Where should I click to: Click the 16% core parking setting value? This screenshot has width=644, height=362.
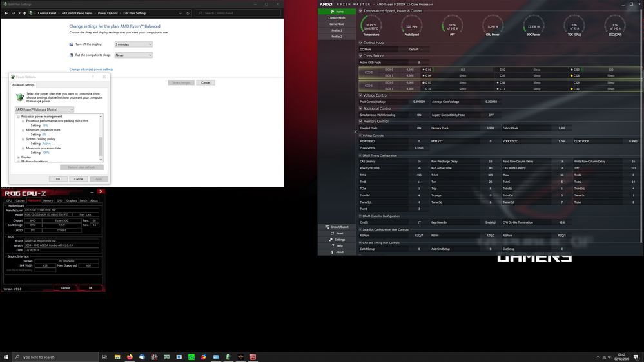coord(45,126)
